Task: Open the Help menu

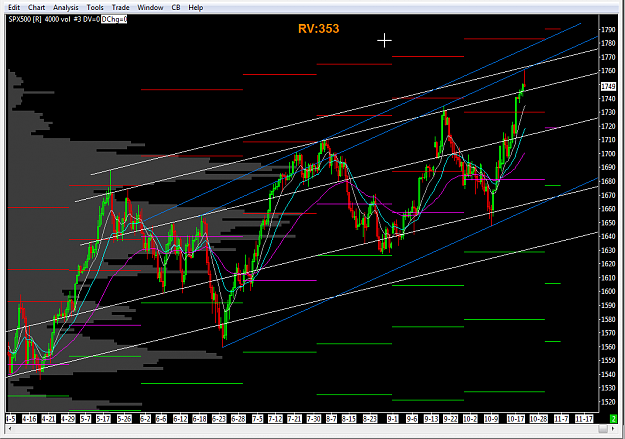Action: coord(196,7)
